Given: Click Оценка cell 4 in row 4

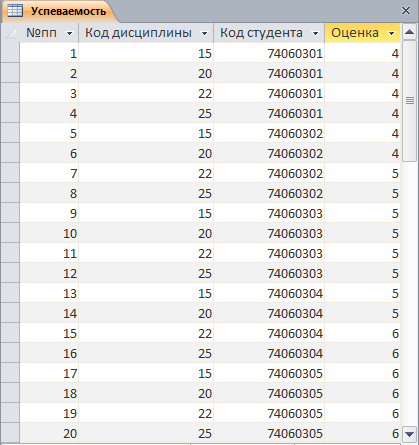Looking at the screenshot, I should tap(363, 113).
